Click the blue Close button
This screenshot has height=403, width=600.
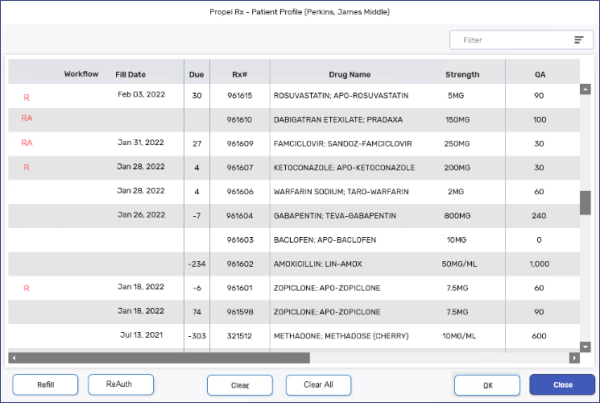(x=562, y=384)
